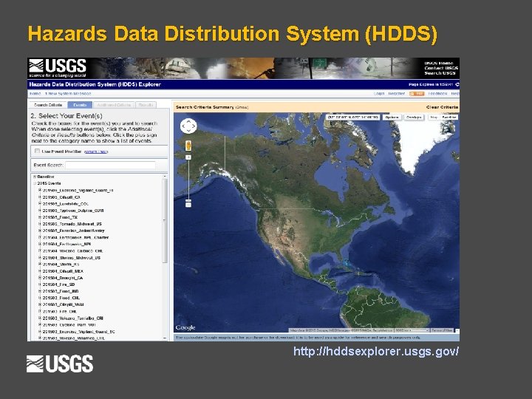
Task: Click the Event Search input field
Action: 111,166
